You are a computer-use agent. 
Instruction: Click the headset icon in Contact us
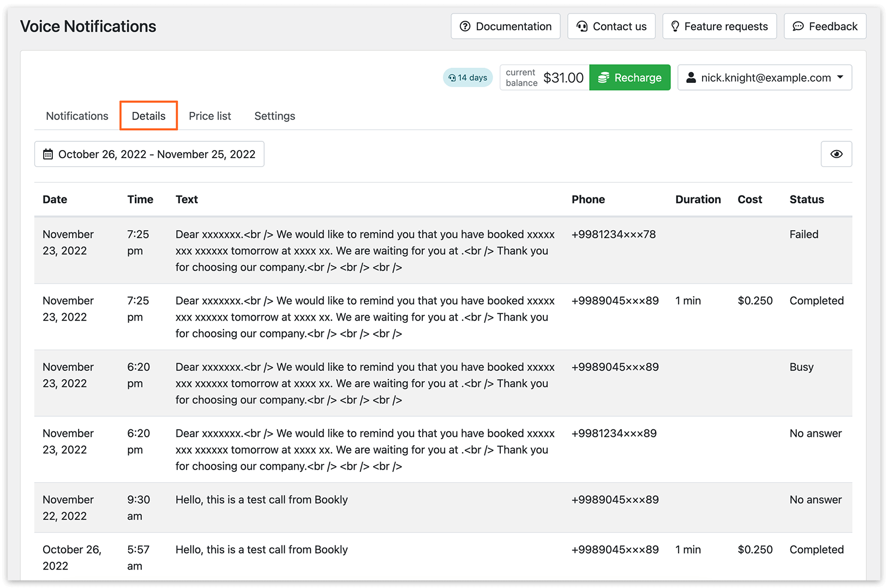click(x=582, y=26)
